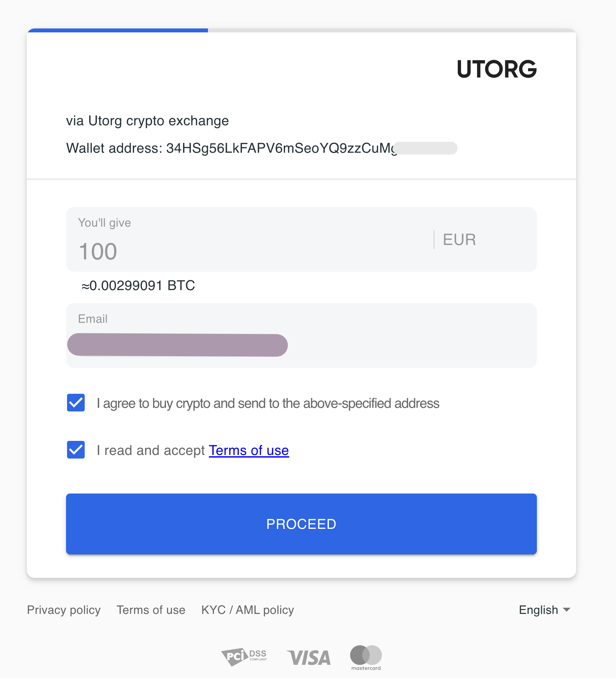Click the language dropdown arrow
Image resolution: width=616 pixels, height=678 pixels.
567,610
